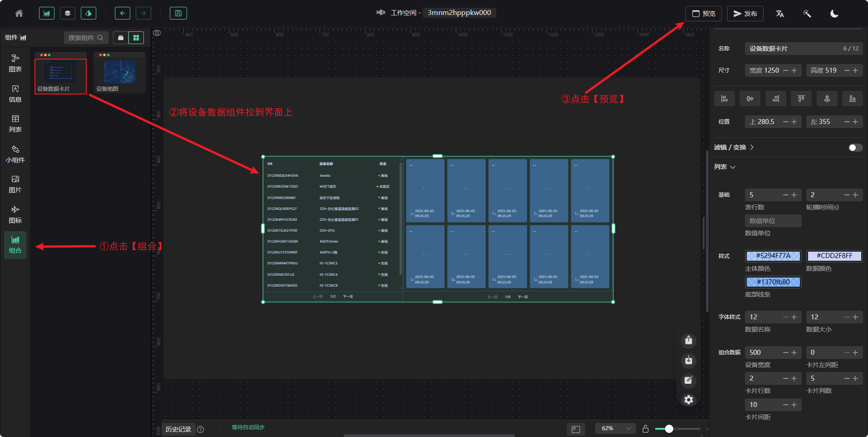The image size is (868, 437).
Task: Click the undo arrow icon
Action: [x=122, y=13]
